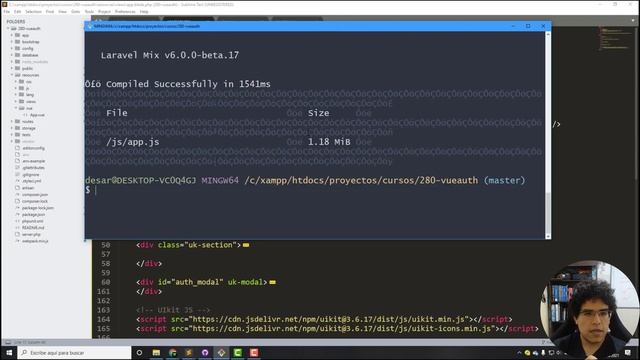This screenshot has width=640, height=360.
Task: Open the Find menu
Action: tap(50, 11)
